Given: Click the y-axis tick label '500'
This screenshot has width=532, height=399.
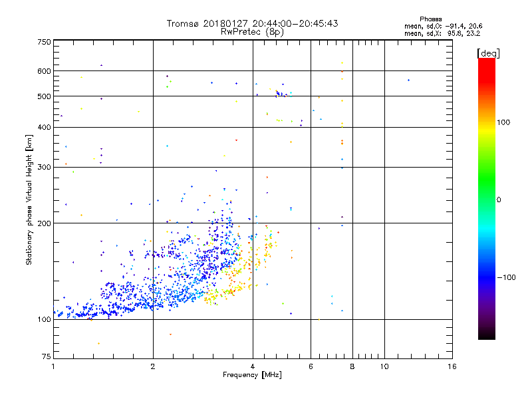Looking at the screenshot, I should 45,96.
